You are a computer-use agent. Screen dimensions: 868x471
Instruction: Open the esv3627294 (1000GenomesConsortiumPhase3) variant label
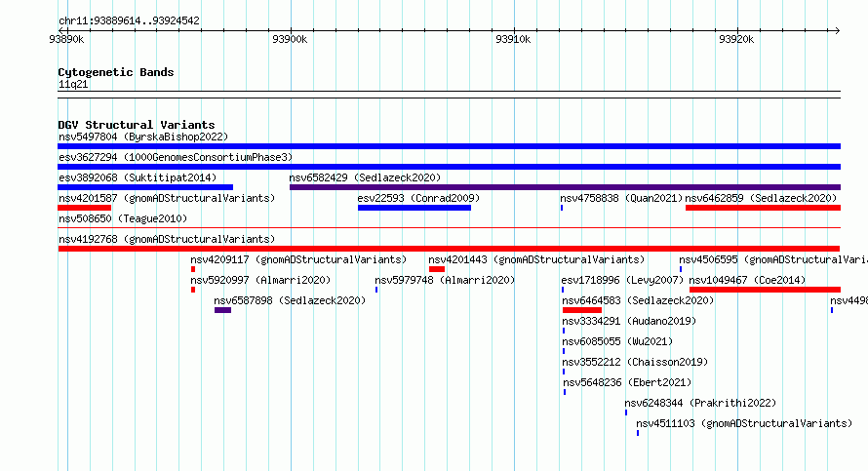pos(176,157)
